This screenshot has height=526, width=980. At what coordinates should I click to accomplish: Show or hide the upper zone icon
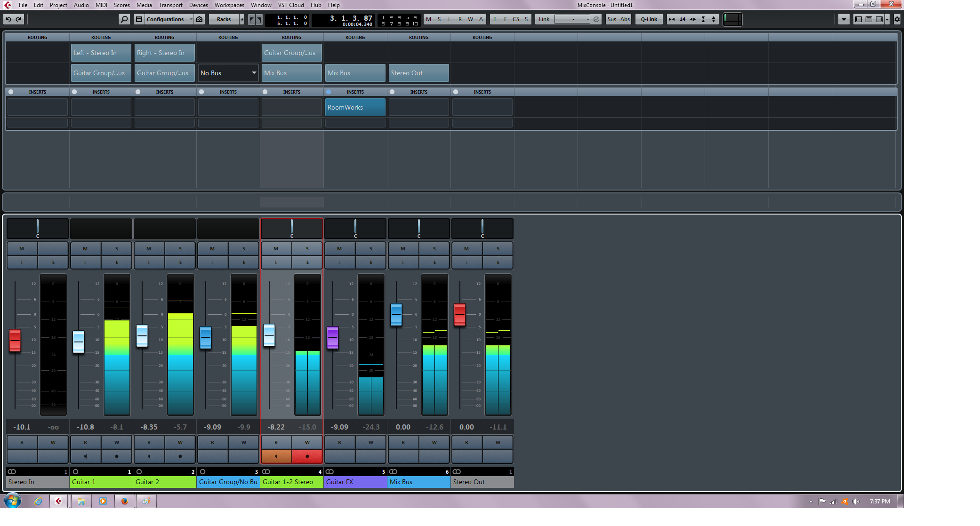pos(869,19)
